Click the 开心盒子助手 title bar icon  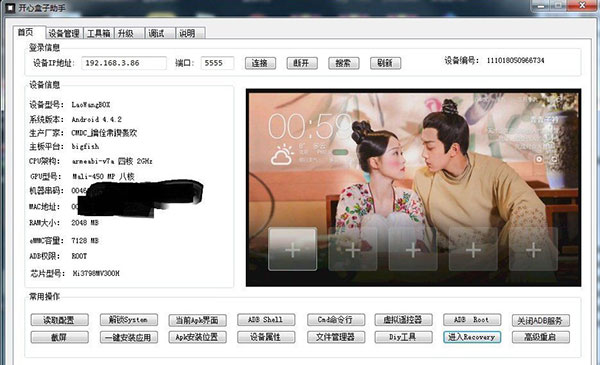(x=10, y=7)
